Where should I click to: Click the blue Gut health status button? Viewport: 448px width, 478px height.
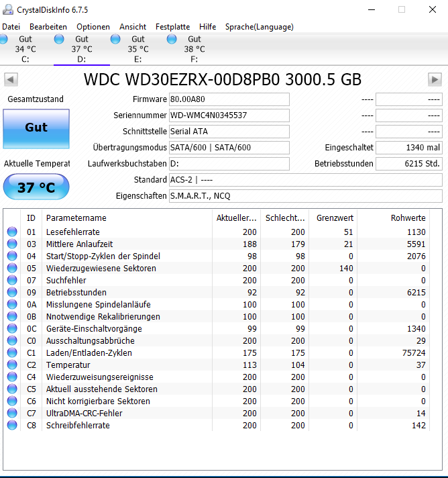[36, 129]
